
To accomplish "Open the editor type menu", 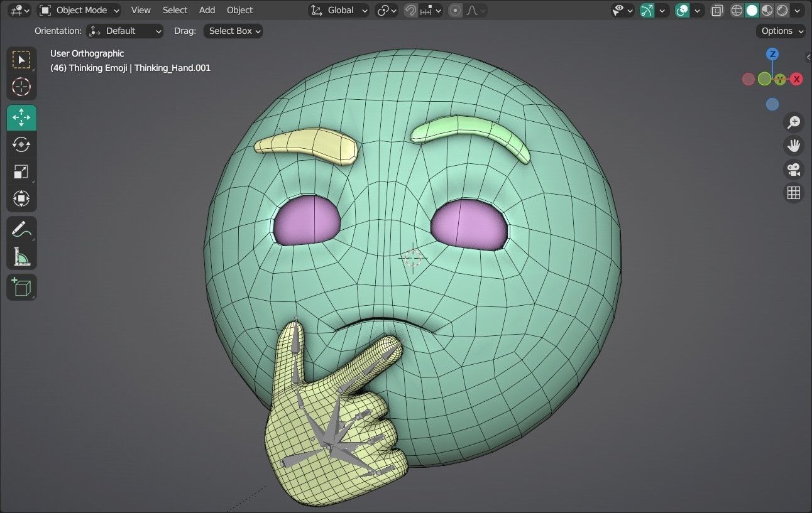I will click(x=20, y=10).
